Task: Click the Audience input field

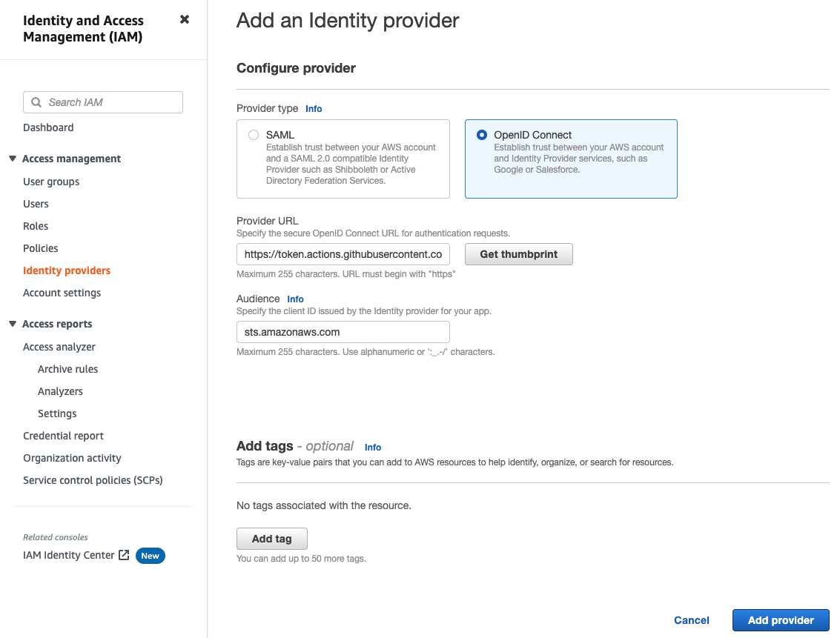Action: 343,331
